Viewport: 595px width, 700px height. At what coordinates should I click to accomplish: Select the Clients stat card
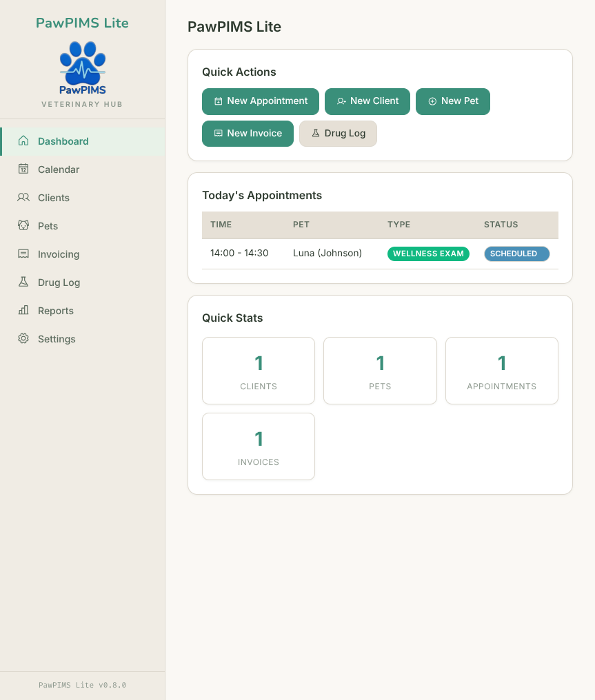[259, 371]
